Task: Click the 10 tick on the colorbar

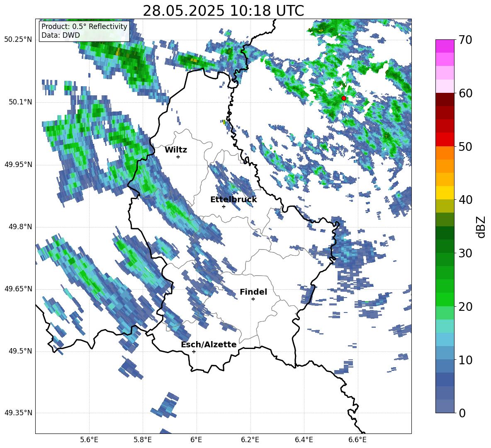Action: click(465, 360)
